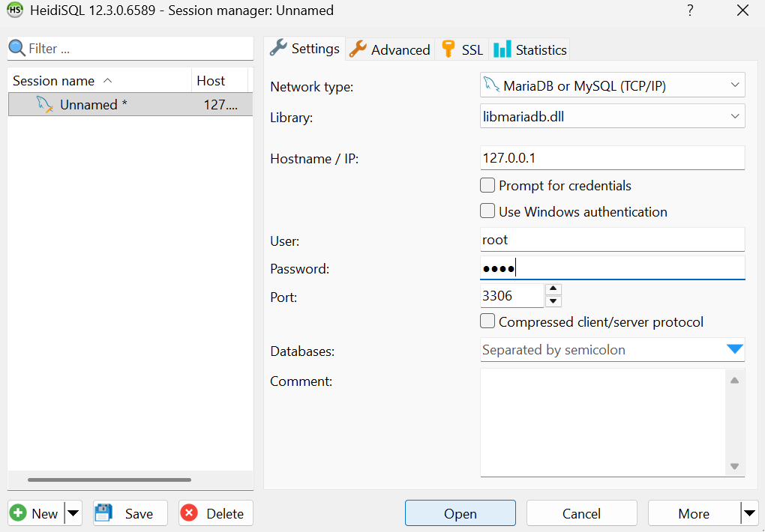Select the Unnamed session row
This screenshot has height=532, width=765.
(130, 104)
